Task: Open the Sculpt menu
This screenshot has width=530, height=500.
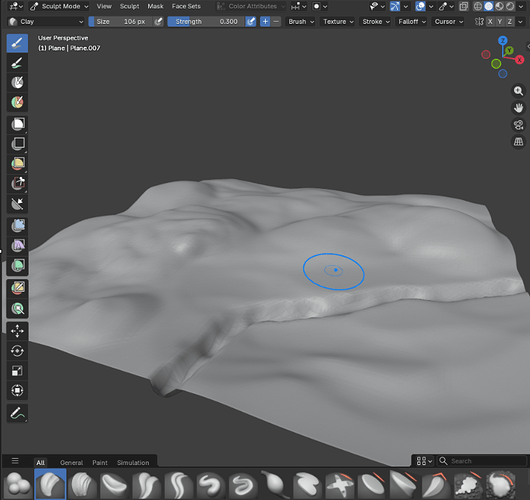Action: tap(129, 6)
